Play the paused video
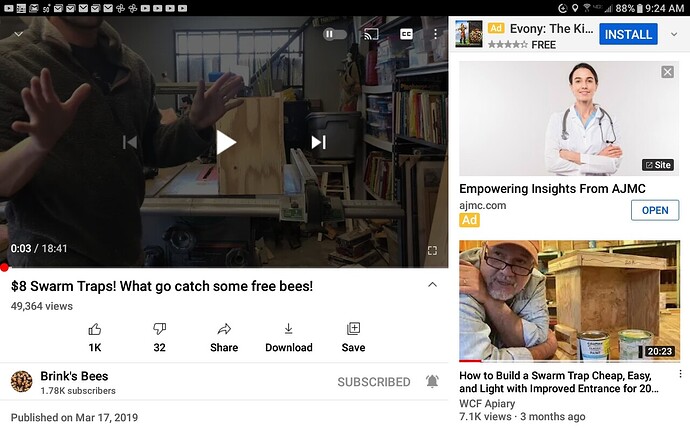This screenshot has height=431, width=690. pyautogui.click(x=226, y=142)
